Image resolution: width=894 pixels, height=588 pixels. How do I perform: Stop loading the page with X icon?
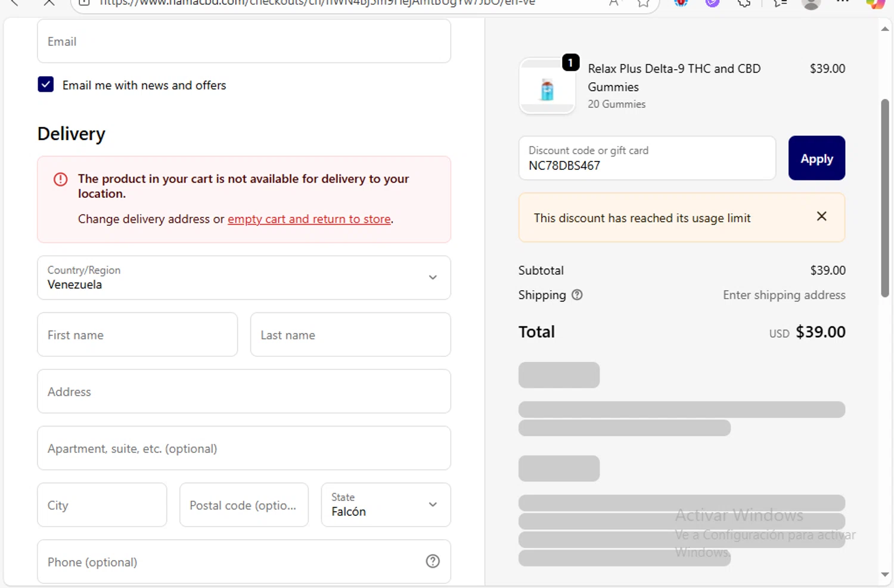(x=49, y=3)
